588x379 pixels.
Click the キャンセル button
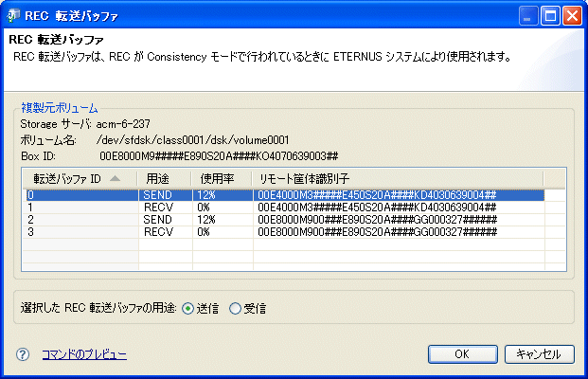[x=540, y=354]
